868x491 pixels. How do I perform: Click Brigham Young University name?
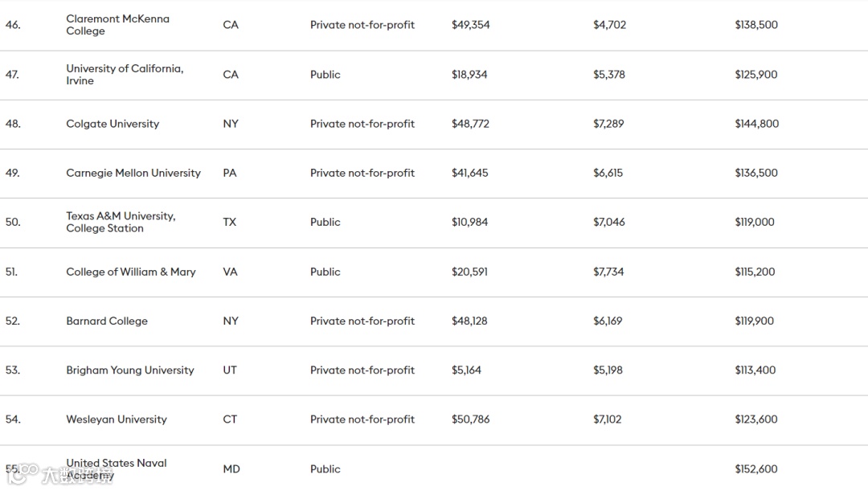(130, 370)
